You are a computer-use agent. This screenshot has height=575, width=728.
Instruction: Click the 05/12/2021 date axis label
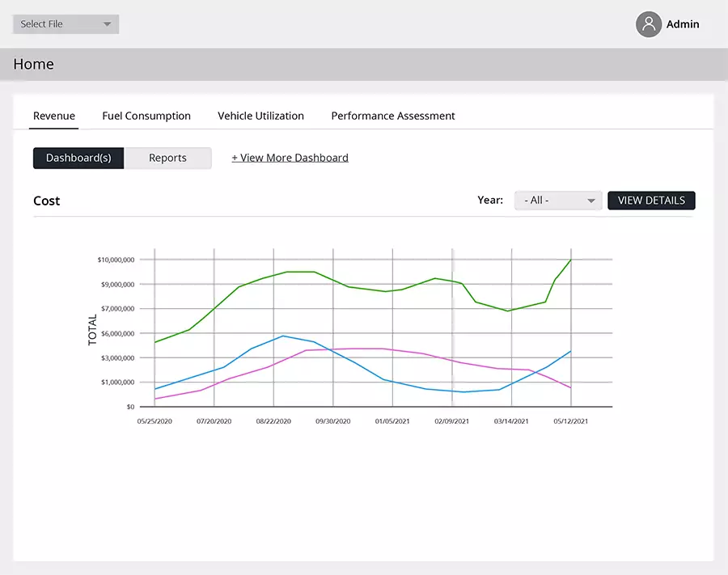570,421
